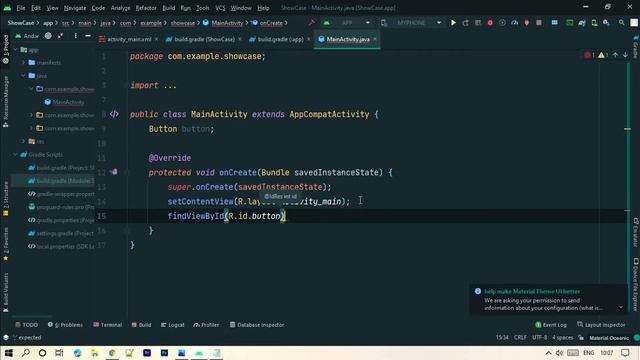Expand the res folder
This screenshot has height=360, width=640.
pos(24,141)
